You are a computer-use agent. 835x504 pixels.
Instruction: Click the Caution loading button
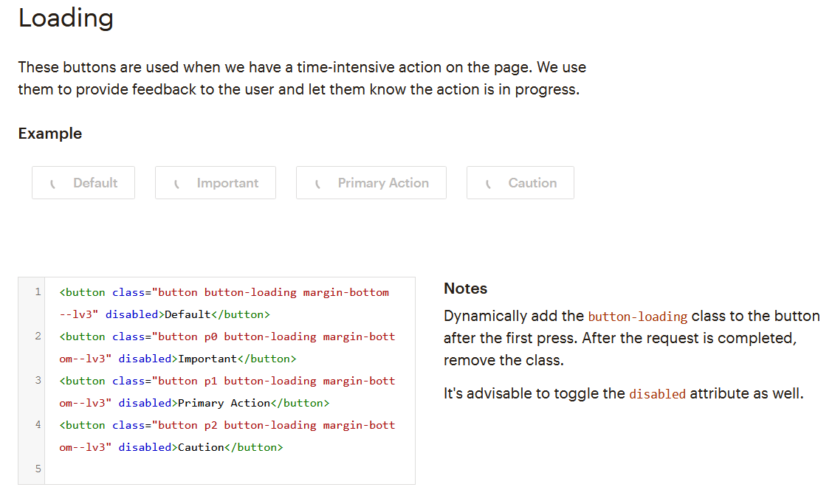520,182
